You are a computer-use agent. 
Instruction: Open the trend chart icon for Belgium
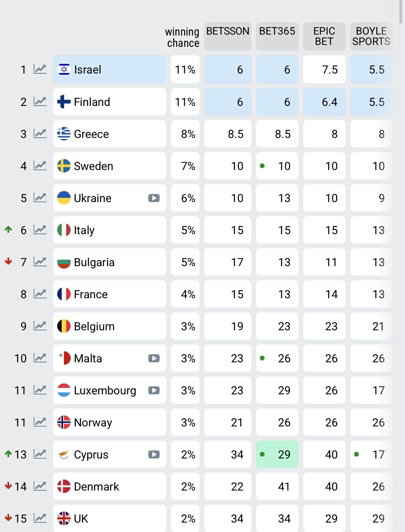point(40,326)
